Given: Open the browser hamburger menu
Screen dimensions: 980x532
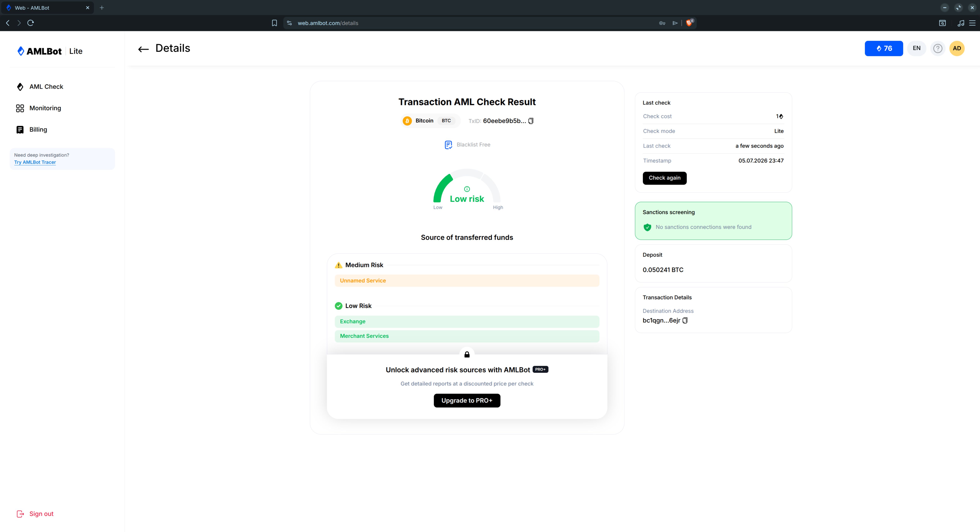Looking at the screenshot, I should (x=972, y=23).
